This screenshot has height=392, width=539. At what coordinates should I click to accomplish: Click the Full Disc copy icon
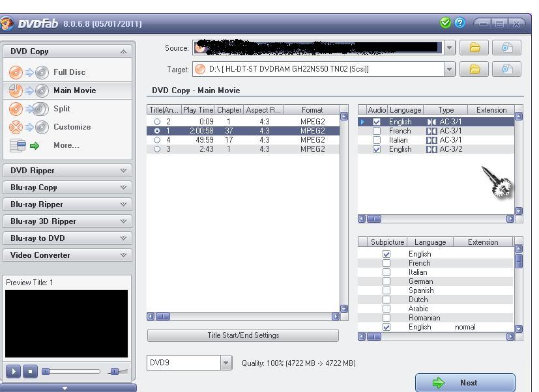[29, 72]
